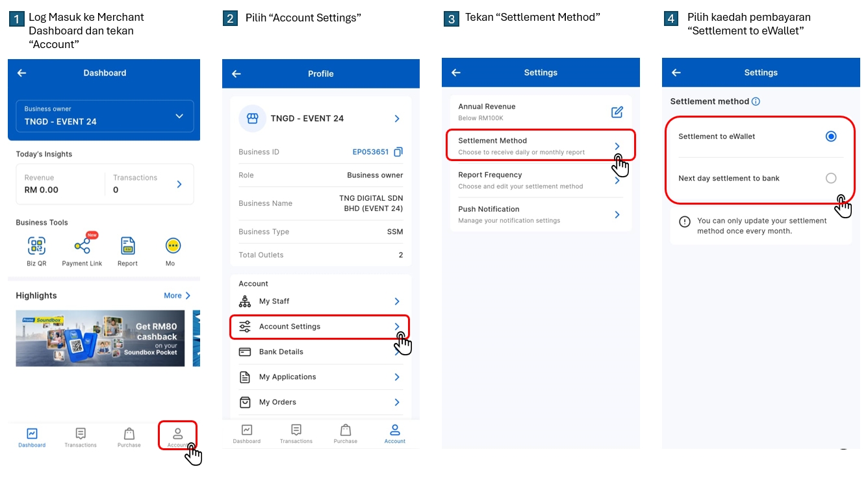
Task: Select Account tab on Dashboard screen
Action: [x=177, y=437]
